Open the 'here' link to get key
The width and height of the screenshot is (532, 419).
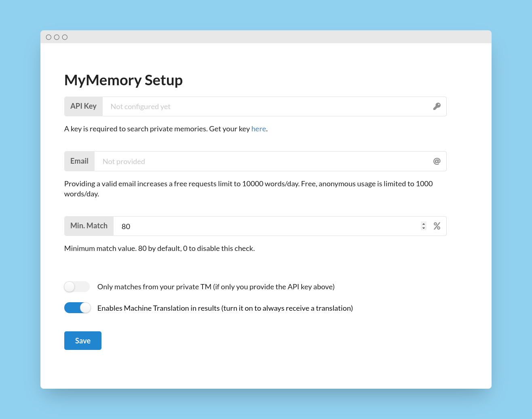coord(259,129)
